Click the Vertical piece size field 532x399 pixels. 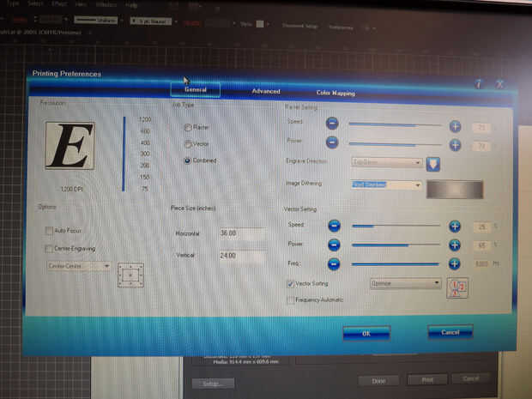tap(243, 256)
